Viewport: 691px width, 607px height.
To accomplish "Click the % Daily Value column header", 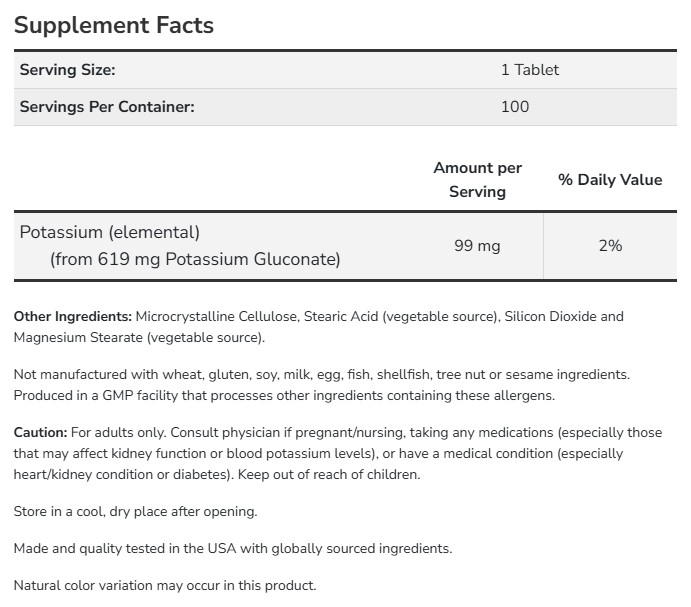I will (x=609, y=180).
